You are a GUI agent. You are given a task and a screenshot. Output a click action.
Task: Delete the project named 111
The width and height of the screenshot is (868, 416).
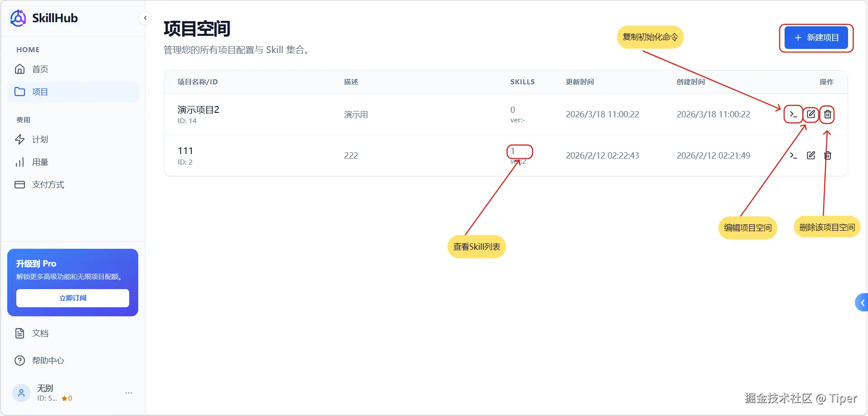click(x=828, y=155)
